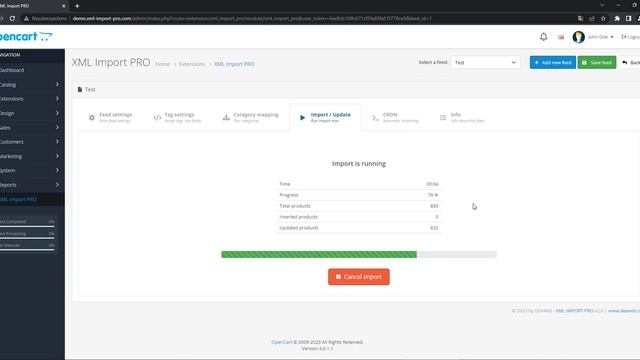Bookmark this page with the star icon
The image size is (640, 360).
tap(603, 18)
